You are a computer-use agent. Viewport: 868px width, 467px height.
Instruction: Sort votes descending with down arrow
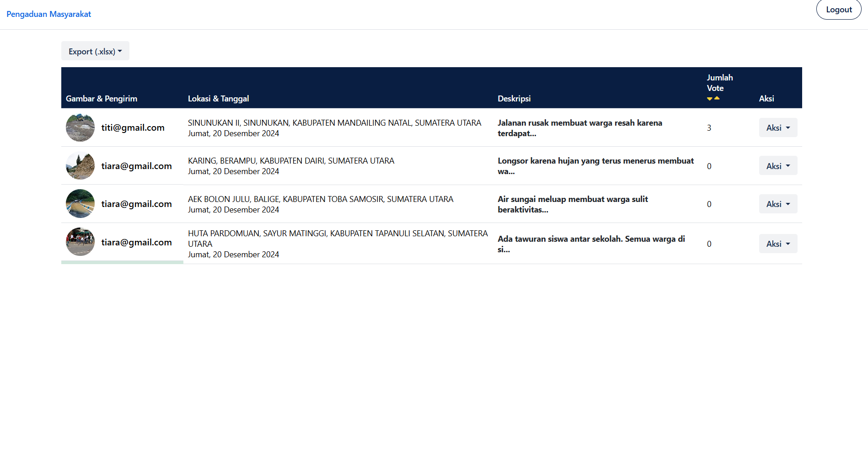click(709, 99)
